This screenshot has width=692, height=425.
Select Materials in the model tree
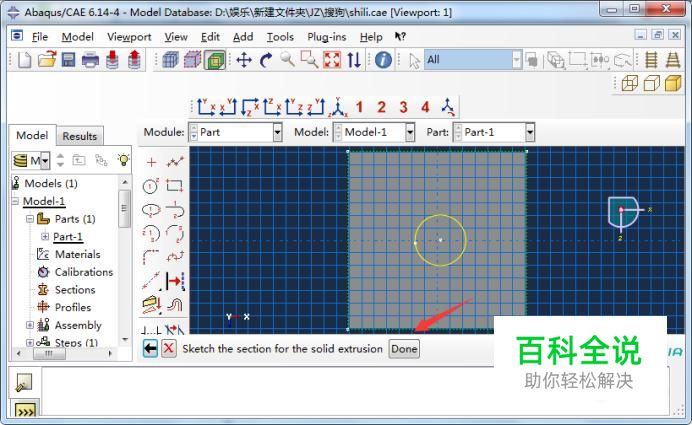77,254
